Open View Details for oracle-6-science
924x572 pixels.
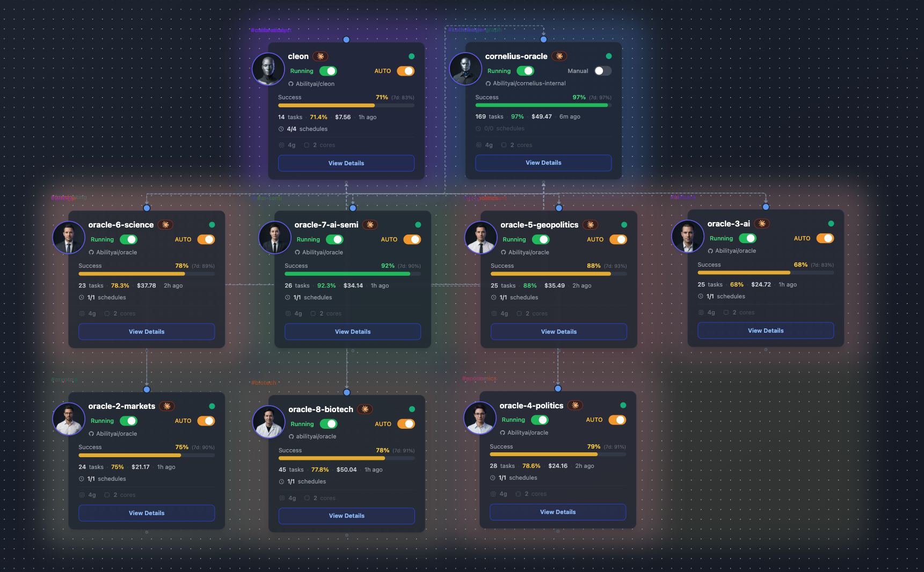(147, 332)
